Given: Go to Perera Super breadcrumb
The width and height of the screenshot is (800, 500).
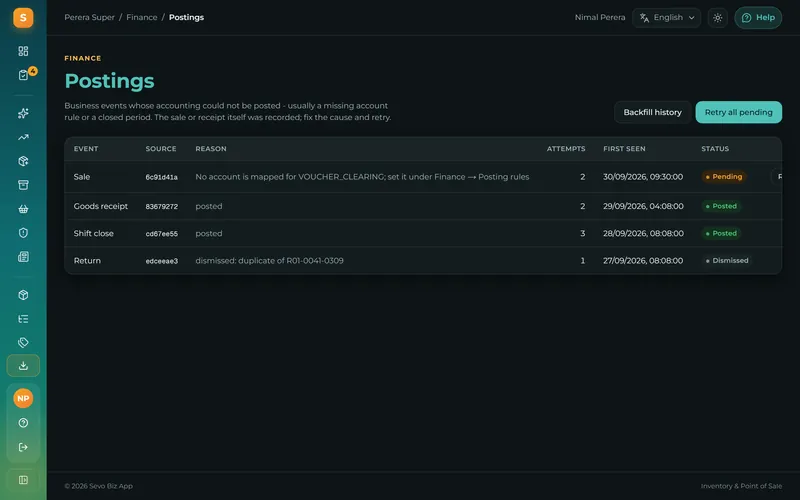Looking at the screenshot, I should point(89,17).
